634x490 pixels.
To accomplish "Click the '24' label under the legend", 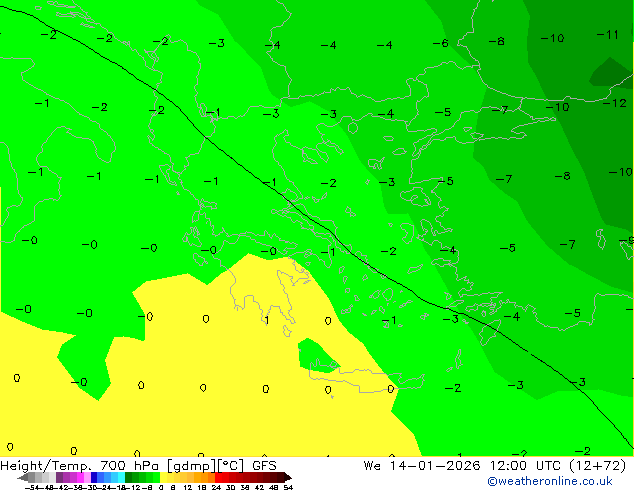I will tap(216, 488).
